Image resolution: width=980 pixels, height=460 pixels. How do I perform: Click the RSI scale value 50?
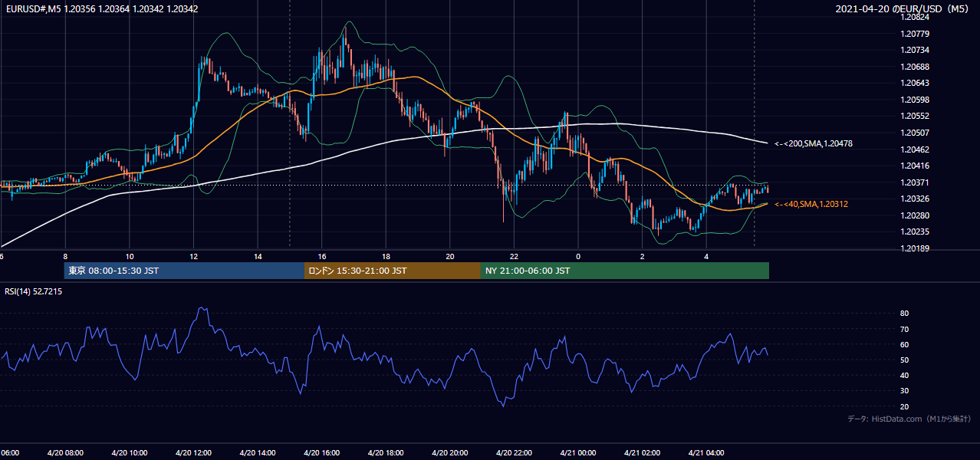coord(904,360)
